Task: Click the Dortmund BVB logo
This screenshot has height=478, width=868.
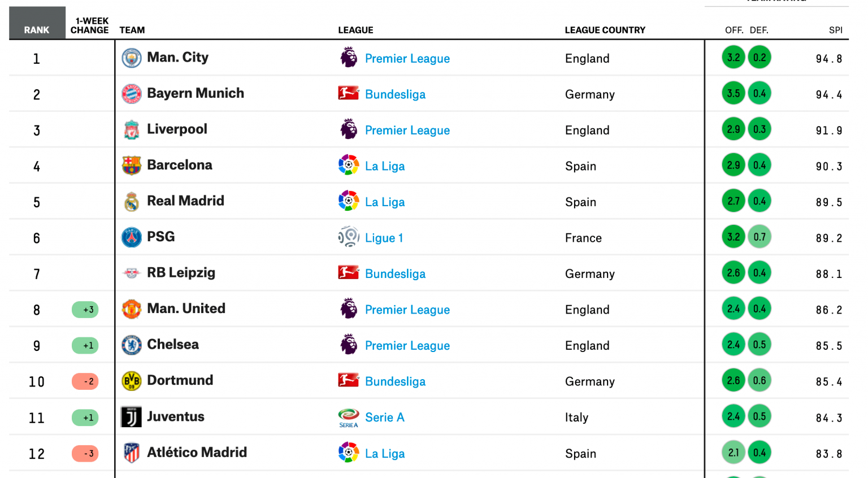Action: click(132, 381)
